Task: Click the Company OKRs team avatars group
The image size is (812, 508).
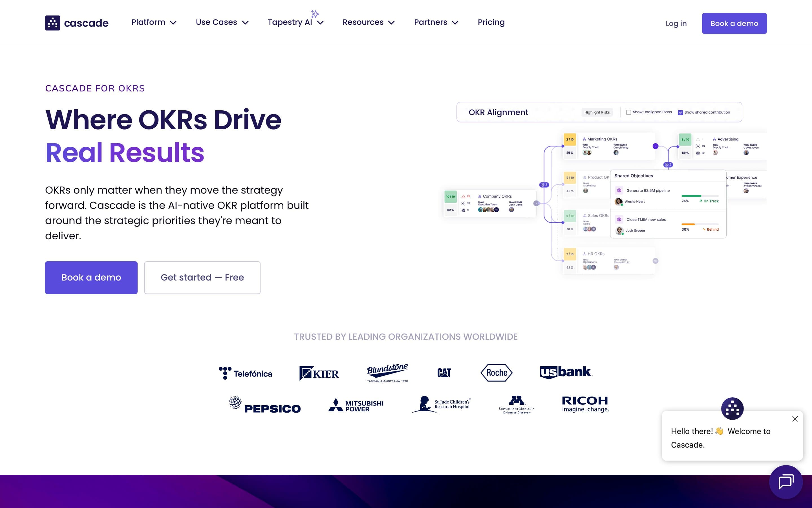Action: [x=488, y=210]
